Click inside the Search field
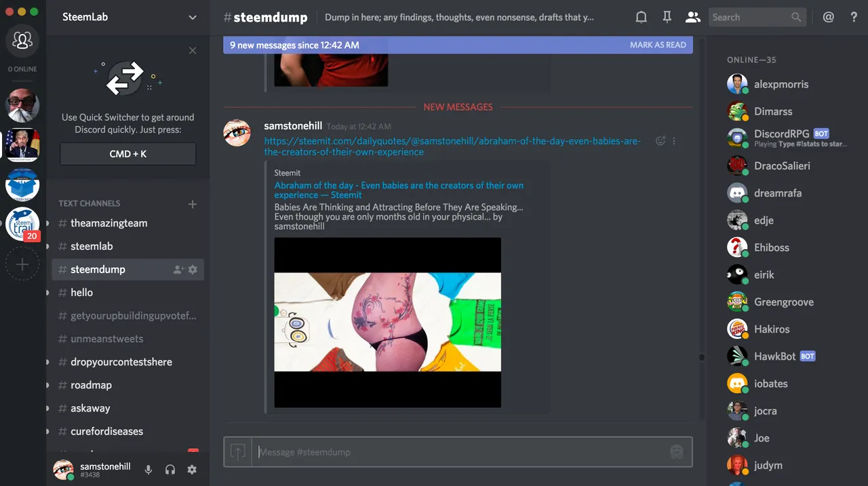 point(757,17)
